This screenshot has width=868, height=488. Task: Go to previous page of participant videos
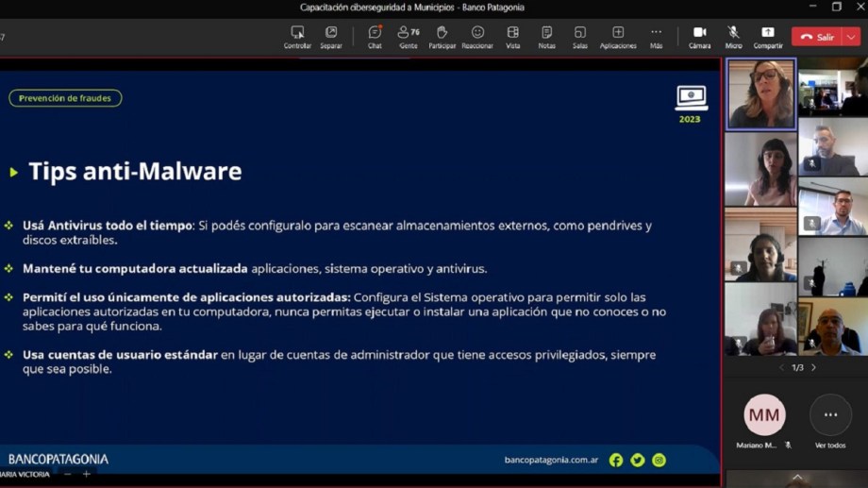pos(780,368)
